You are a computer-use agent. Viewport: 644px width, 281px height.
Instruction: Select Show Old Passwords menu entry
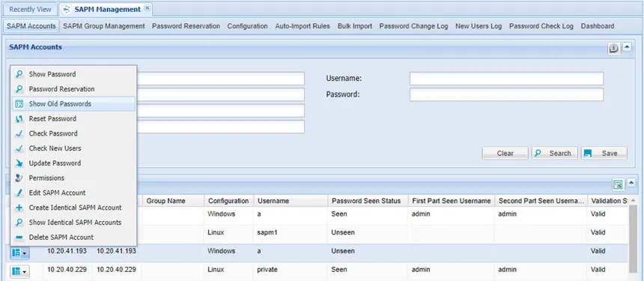[73, 104]
